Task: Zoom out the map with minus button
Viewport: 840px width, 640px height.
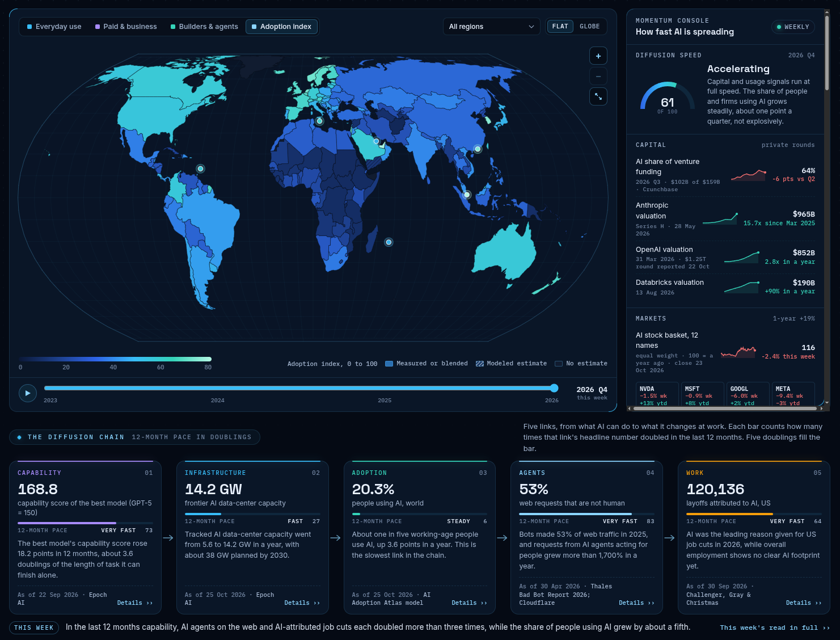Action: [x=598, y=76]
